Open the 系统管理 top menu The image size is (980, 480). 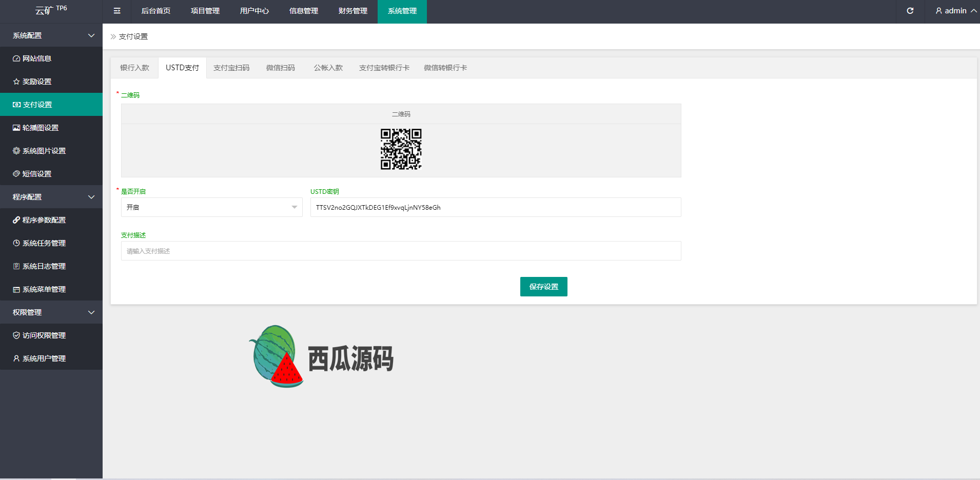click(402, 11)
